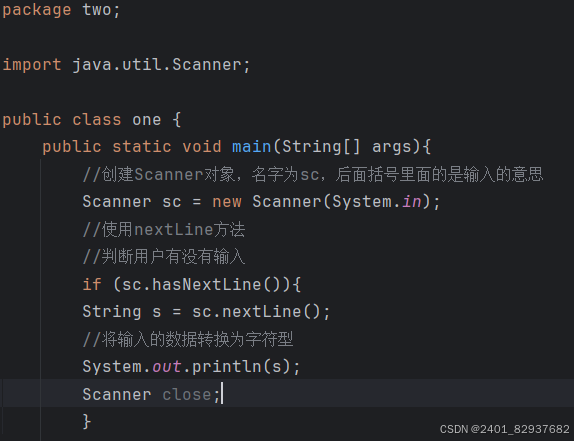Click the main method name

tap(251, 147)
